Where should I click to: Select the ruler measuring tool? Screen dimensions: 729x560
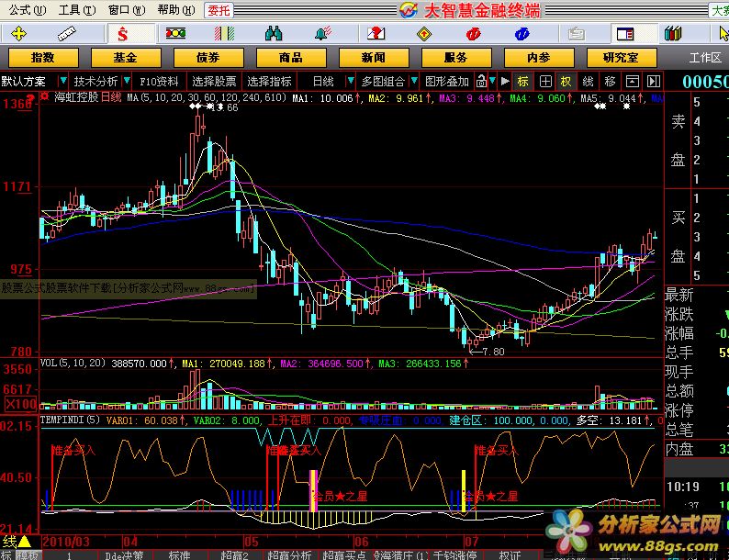coord(66,33)
